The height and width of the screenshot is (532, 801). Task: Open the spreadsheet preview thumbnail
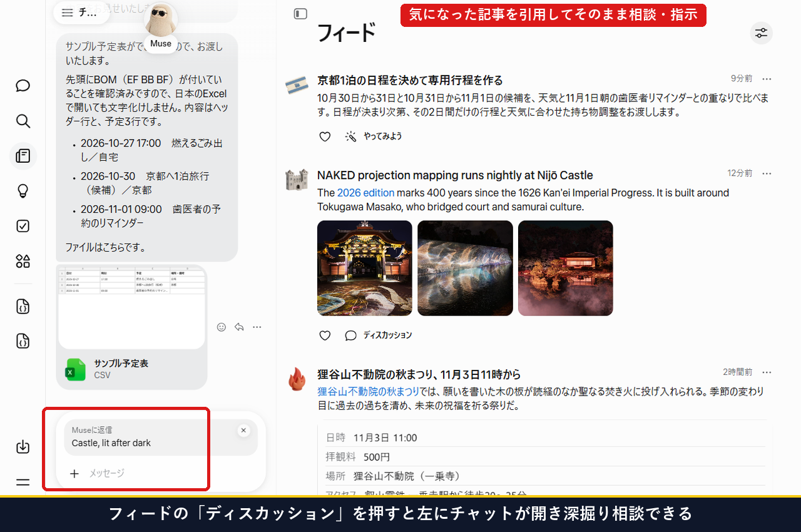[x=131, y=307]
